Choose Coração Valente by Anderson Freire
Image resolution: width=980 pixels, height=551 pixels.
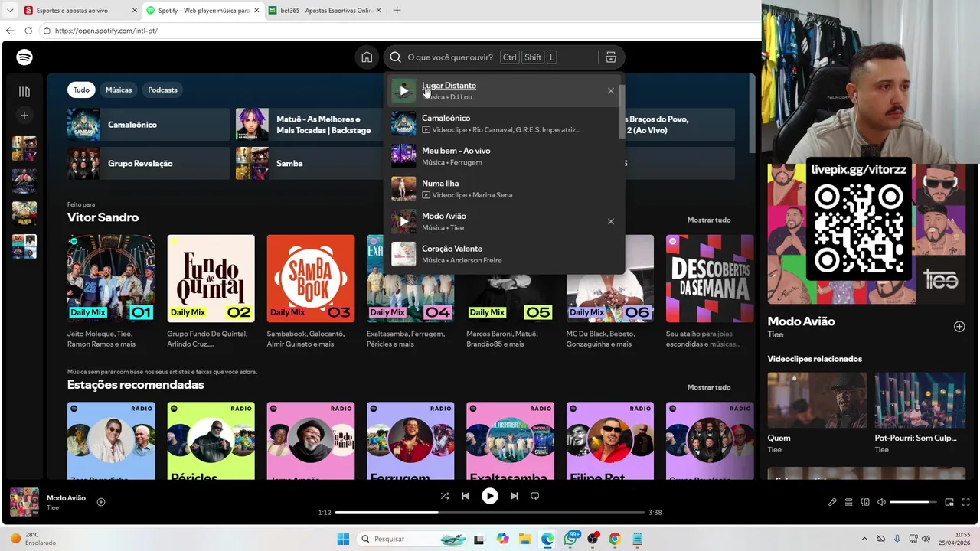click(x=504, y=254)
